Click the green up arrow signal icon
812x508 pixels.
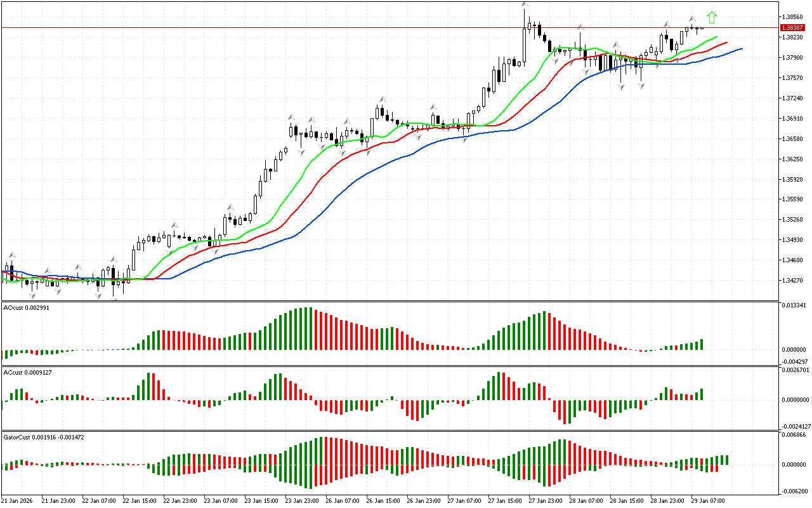tap(712, 18)
